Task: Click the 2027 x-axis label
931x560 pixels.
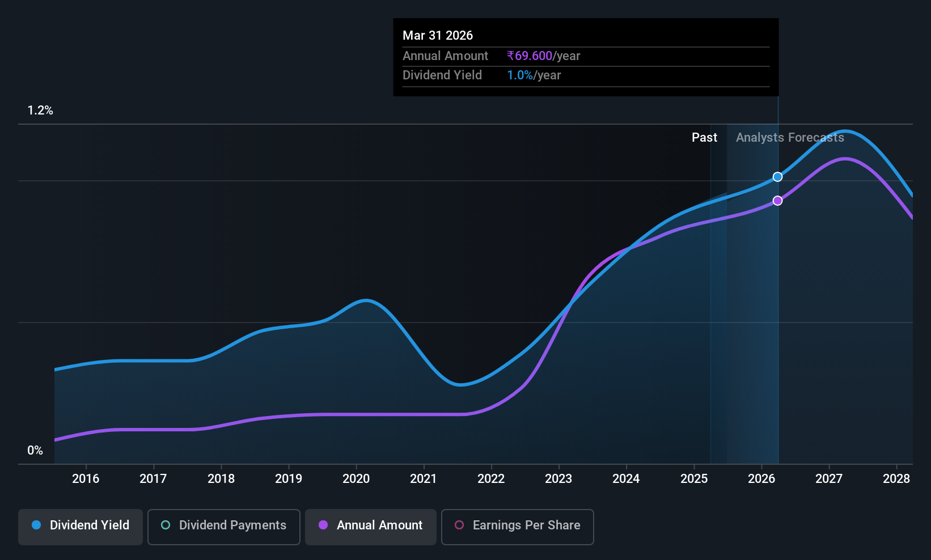Action: tap(829, 478)
